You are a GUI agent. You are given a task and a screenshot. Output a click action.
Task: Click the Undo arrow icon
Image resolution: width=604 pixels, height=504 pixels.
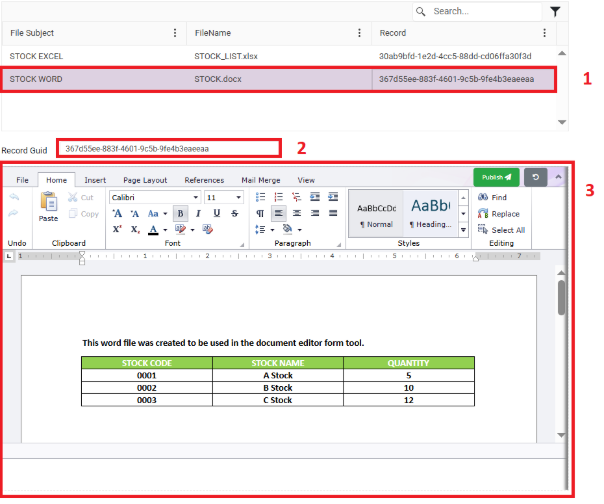pos(14,197)
